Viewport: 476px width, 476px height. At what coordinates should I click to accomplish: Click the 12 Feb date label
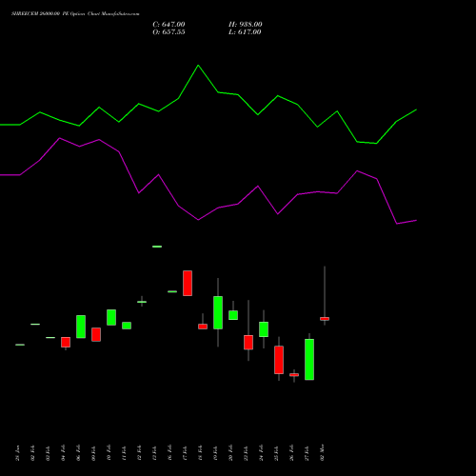(139, 453)
